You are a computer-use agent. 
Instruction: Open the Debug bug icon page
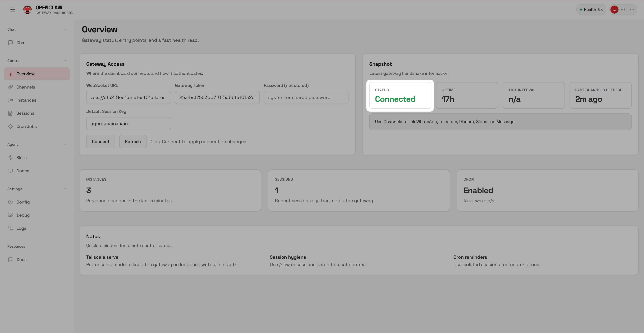pos(23,215)
